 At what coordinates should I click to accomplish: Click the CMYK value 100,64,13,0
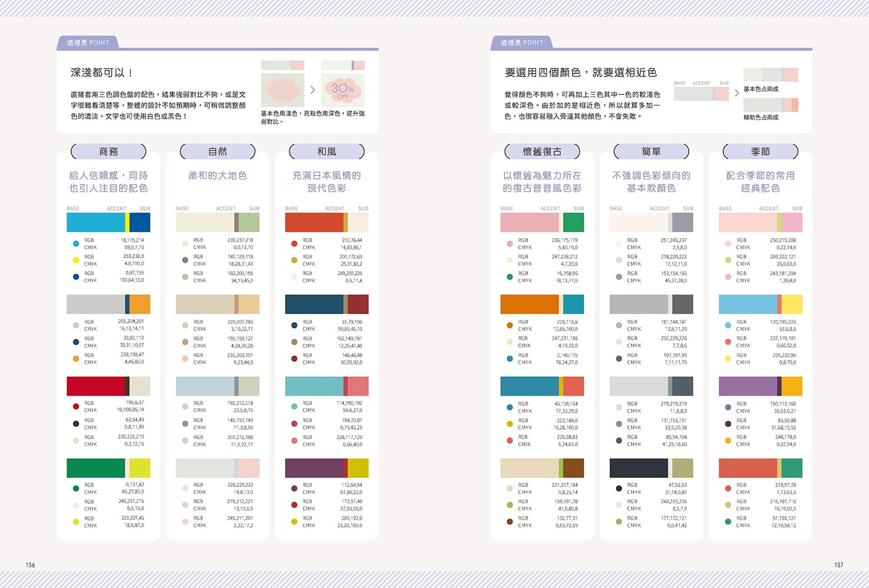[x=132, y=280]
